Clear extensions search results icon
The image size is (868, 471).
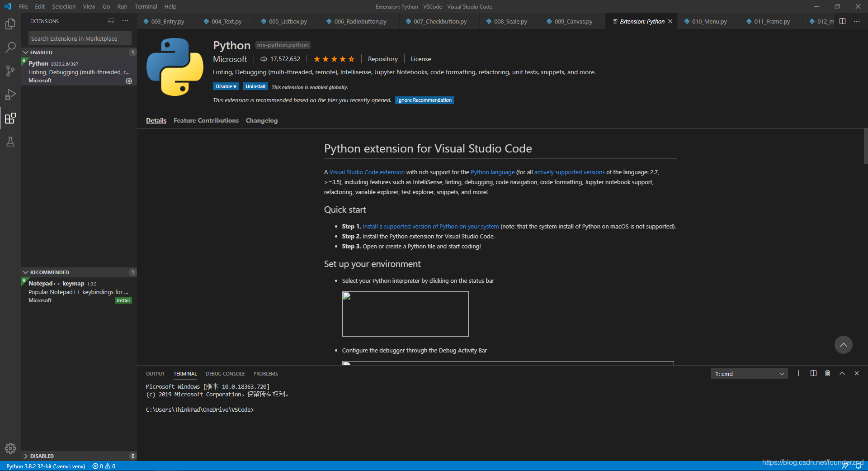pyautogui.click(x=111, y=21)
